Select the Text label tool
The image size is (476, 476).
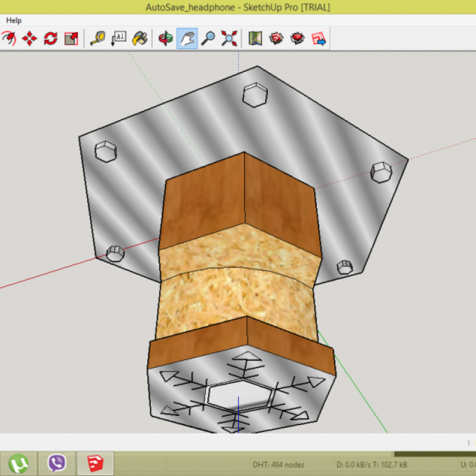tap(119, 38)
